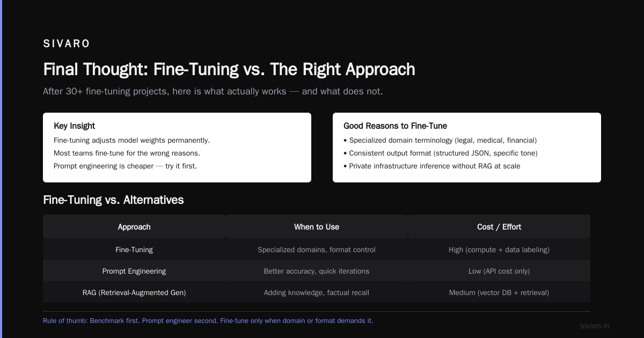Click the Good Reasons to Fine-Tune heading
The image size is (644, 338).
point(396,126)
